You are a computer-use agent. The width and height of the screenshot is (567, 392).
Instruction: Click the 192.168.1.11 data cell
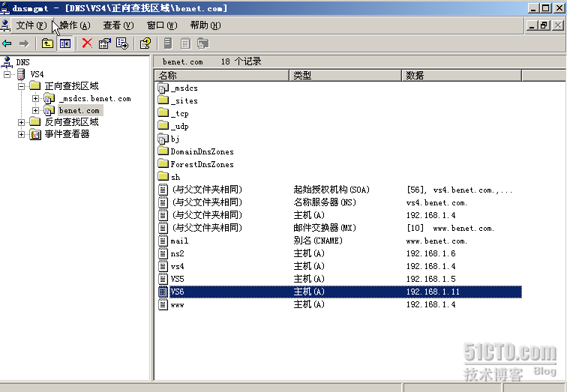[x=433, y=292]
